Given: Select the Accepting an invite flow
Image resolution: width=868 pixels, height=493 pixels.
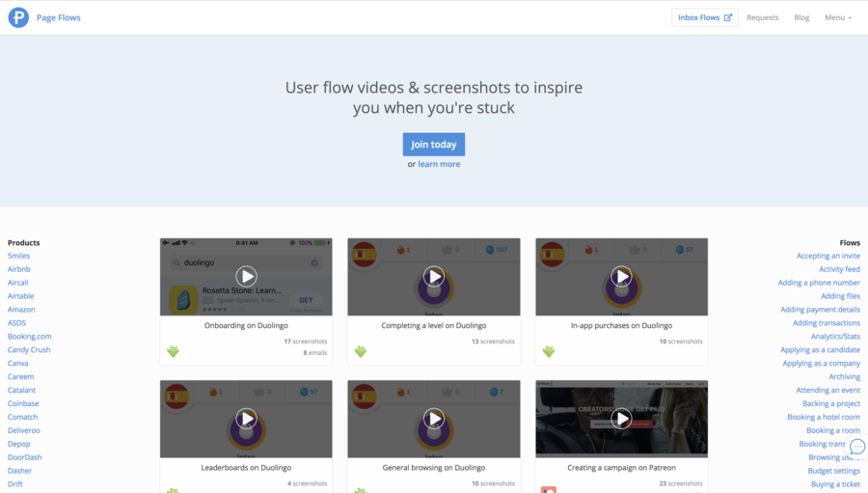Looking at the screenshot, I should point(828,256).
